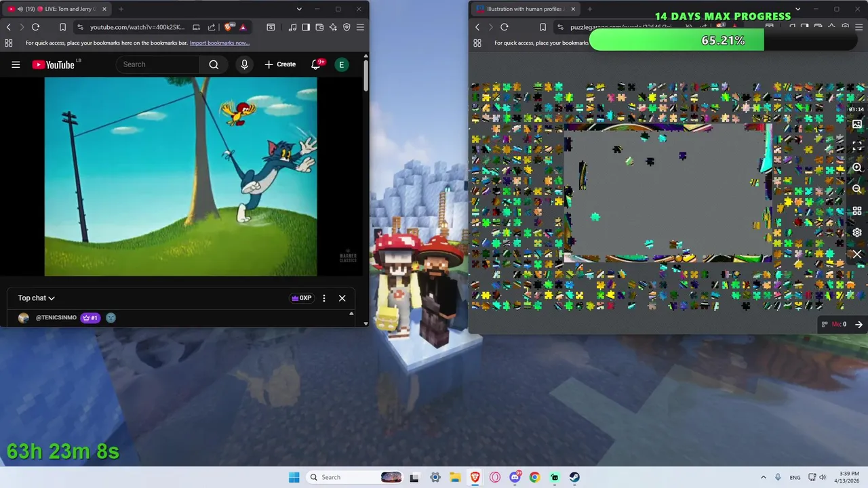Open apps grid icon on puzzle window bookmarks bar
This screenshot has width=868, height=488.
click(477, 43)
